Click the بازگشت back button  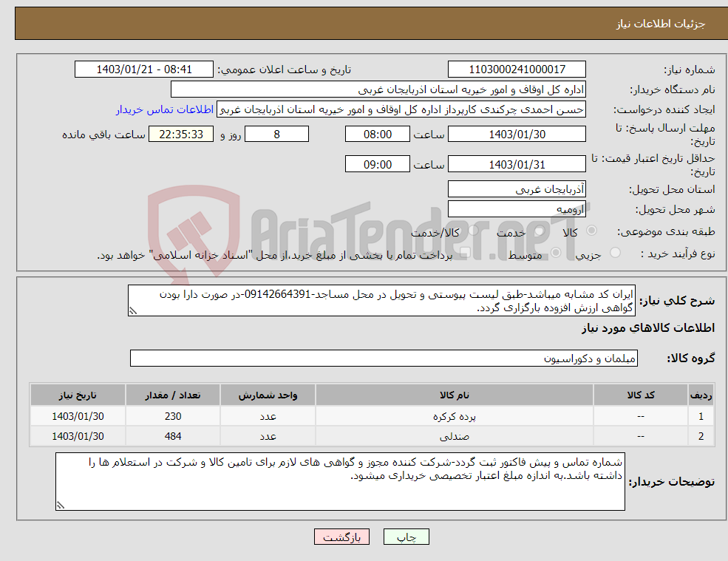[x=341, y=537]
